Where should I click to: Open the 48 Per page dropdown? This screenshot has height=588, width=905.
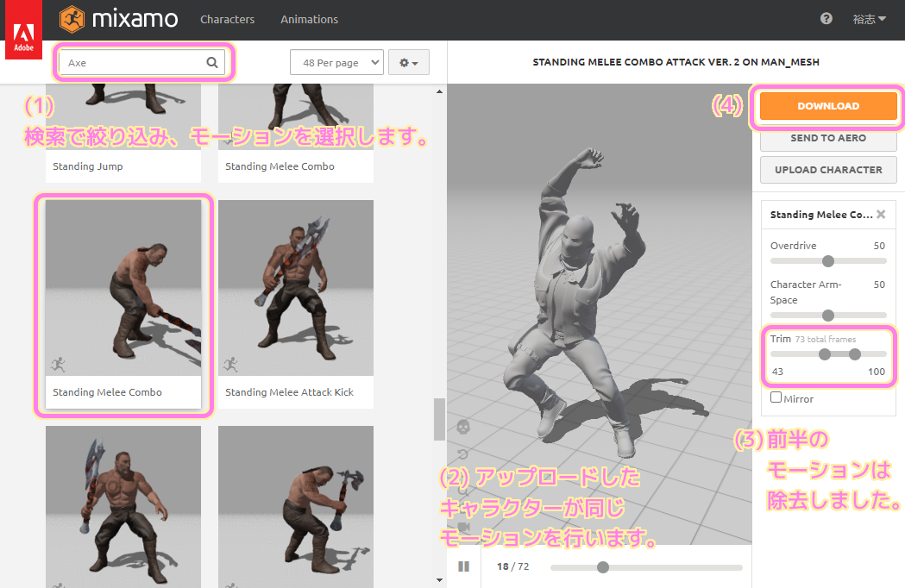pyautogui.click(x=336, y=61)
